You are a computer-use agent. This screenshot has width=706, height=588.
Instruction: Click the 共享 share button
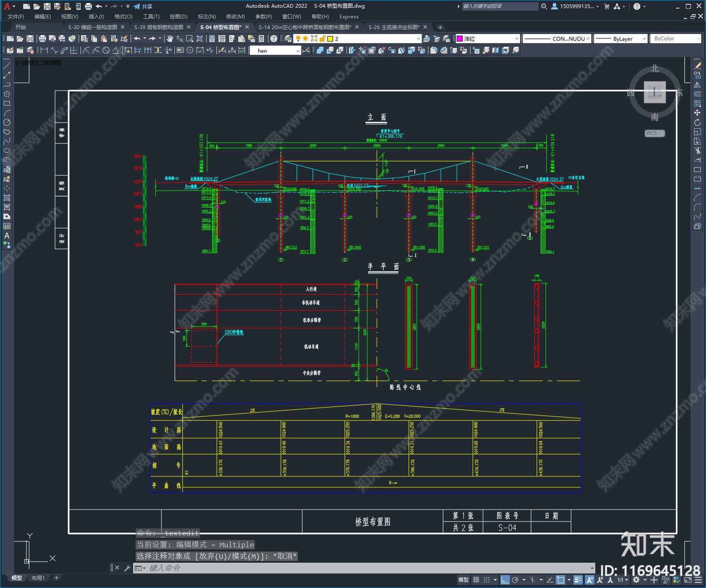(143, 6)
